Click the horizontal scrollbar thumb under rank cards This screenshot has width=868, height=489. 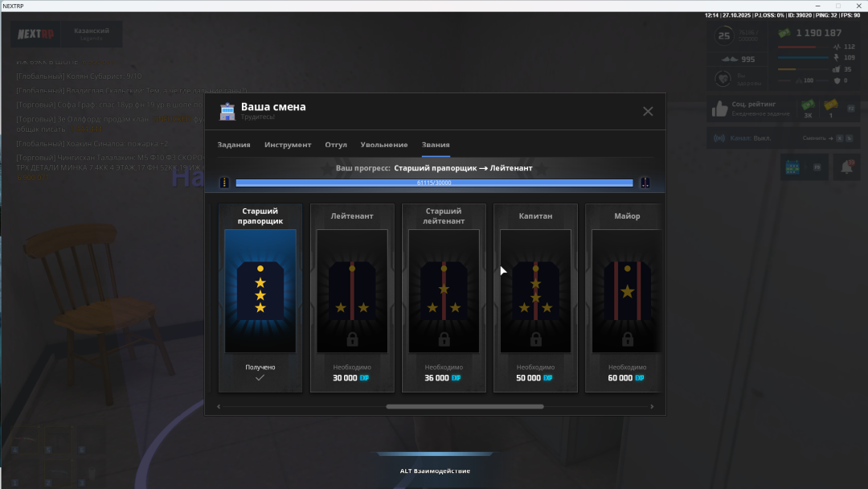tap(465, 407)
